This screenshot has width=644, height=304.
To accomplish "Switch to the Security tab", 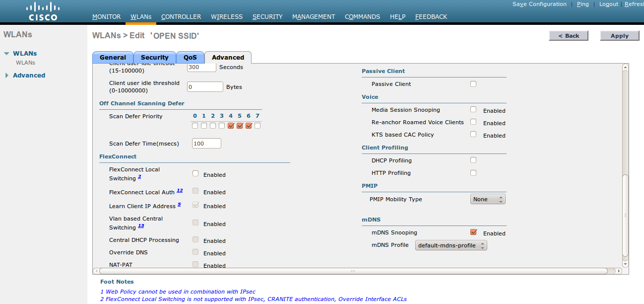I will [x=154, y=58].
